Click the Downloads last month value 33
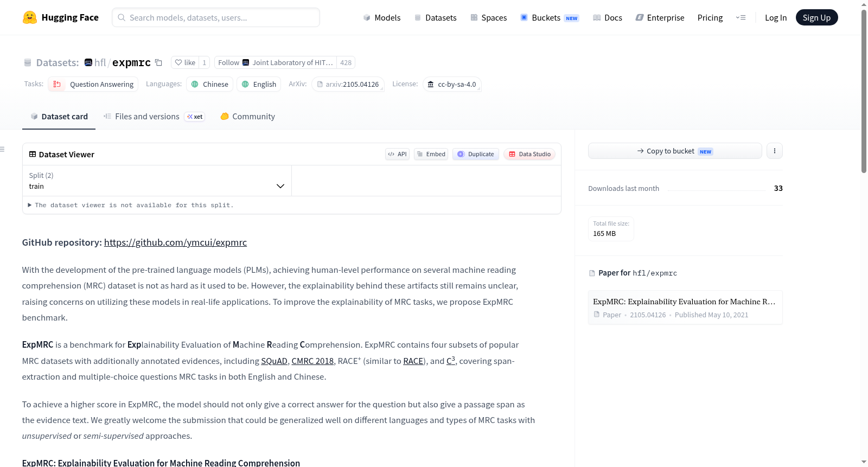868x467 pixels. [x=778, y=188]
